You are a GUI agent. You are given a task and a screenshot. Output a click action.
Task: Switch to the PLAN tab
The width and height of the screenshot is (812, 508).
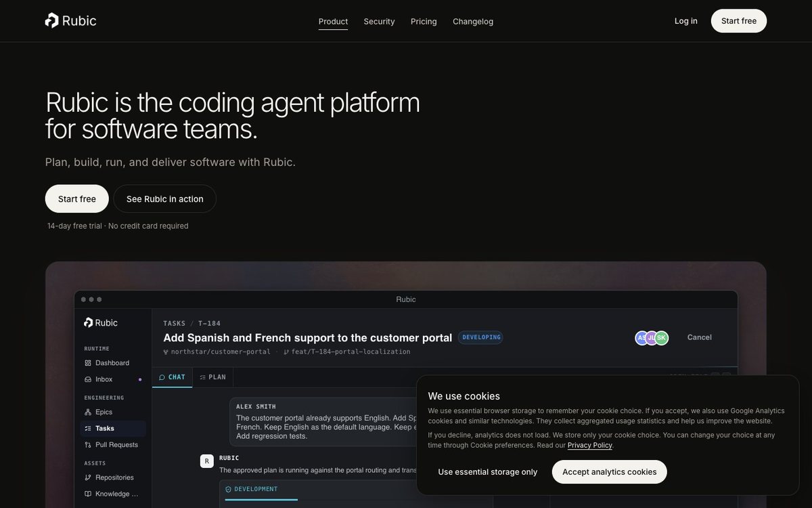213,377
